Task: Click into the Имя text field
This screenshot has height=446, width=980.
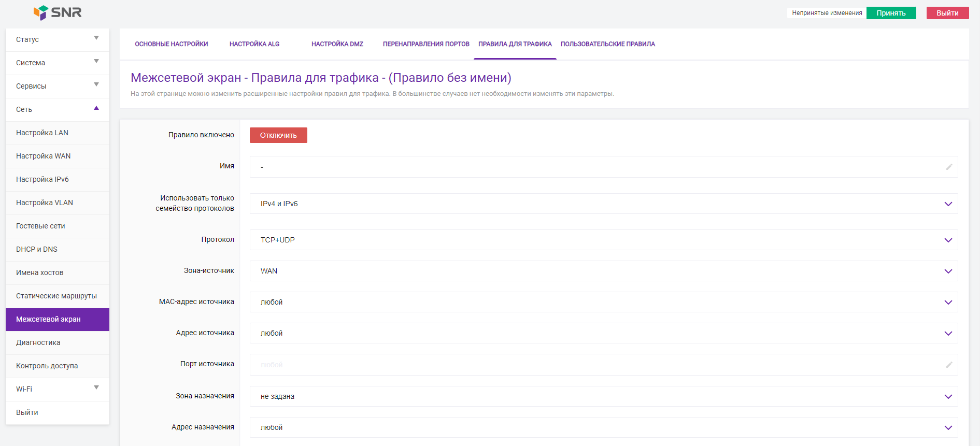Action: (596, 167)
